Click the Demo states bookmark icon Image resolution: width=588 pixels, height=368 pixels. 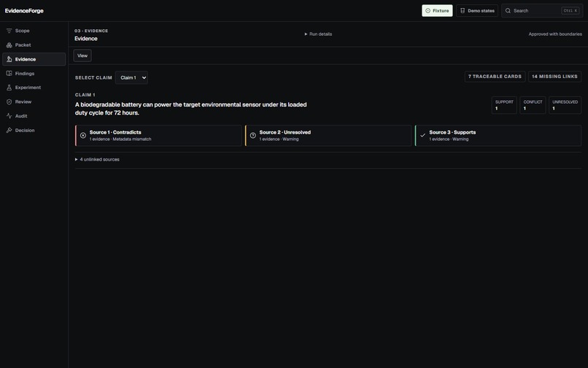click(463, 11)
